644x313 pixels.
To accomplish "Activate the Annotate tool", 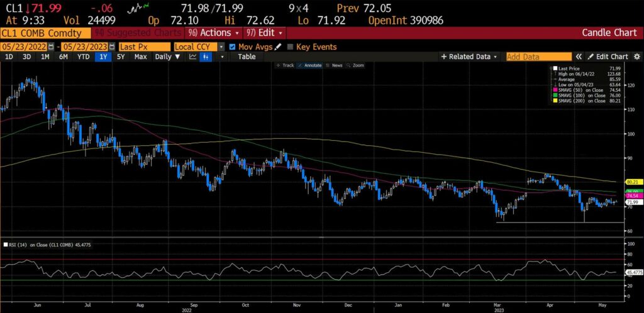I will (309, 65).
